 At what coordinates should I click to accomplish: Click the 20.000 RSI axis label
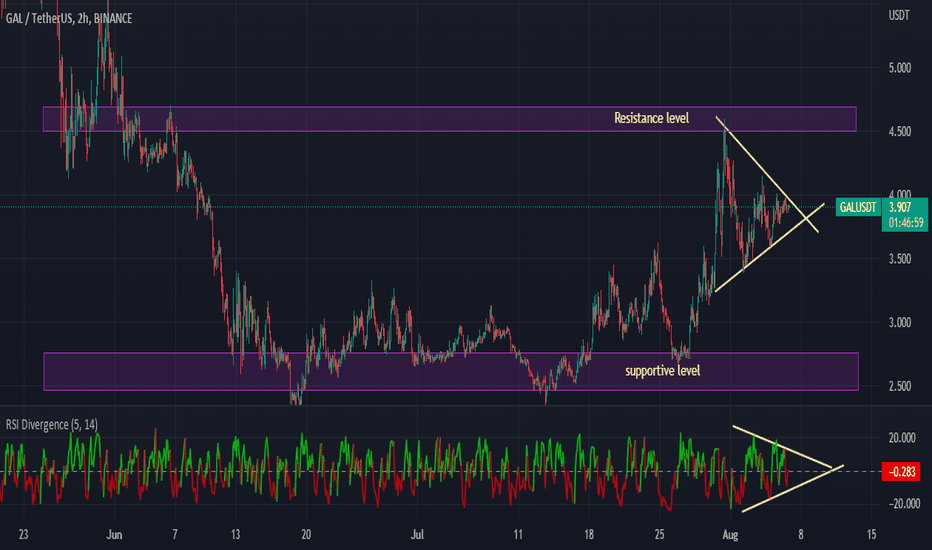[x=902, y=438]
